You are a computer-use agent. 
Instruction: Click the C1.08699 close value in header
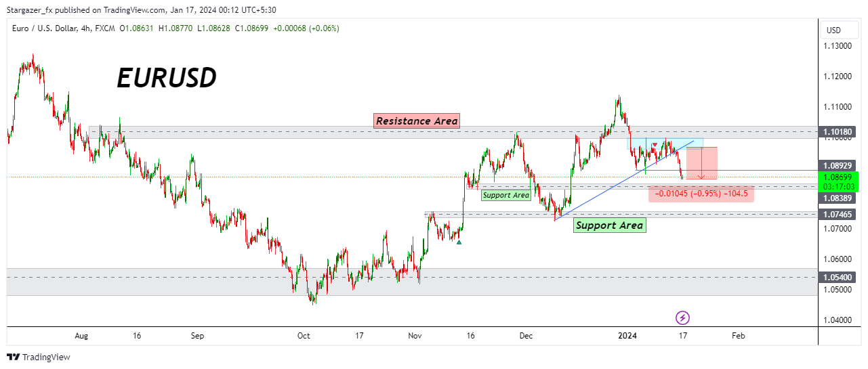tap(253, 28)
